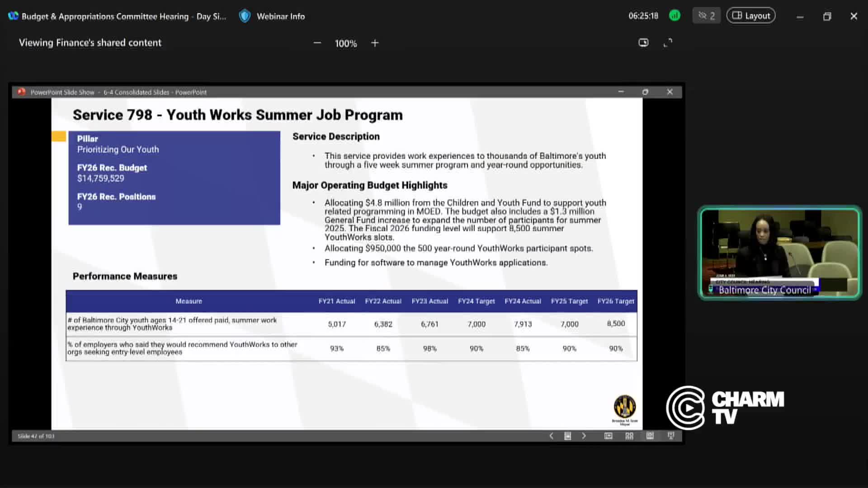This screenshot has width=868, height=488.
Task: Click the Slide 47 of 103 indicator
Action: click(x=36, y=436)
